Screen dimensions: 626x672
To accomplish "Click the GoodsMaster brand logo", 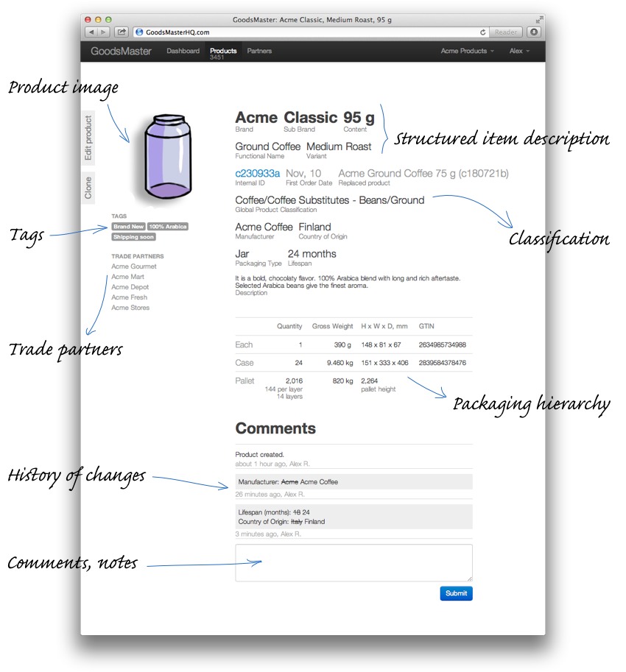I will (121, 52).
